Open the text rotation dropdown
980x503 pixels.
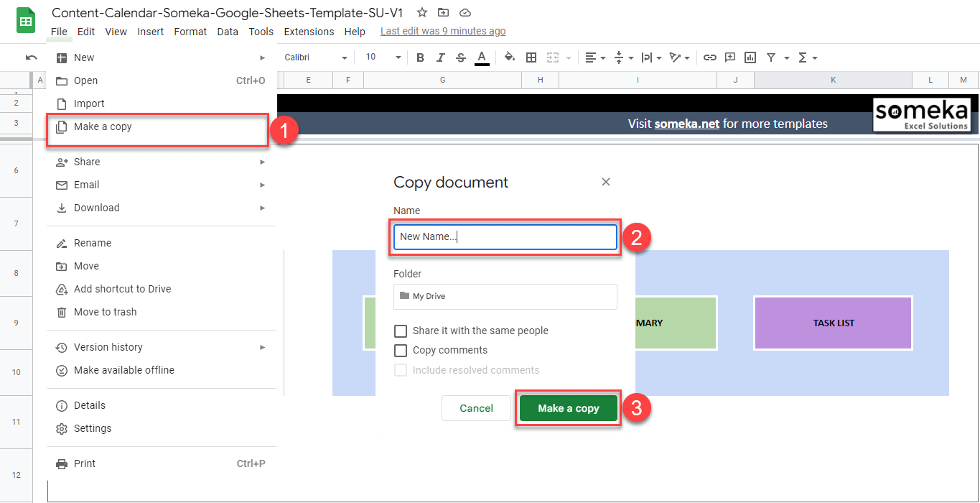(x=679, y=57)
